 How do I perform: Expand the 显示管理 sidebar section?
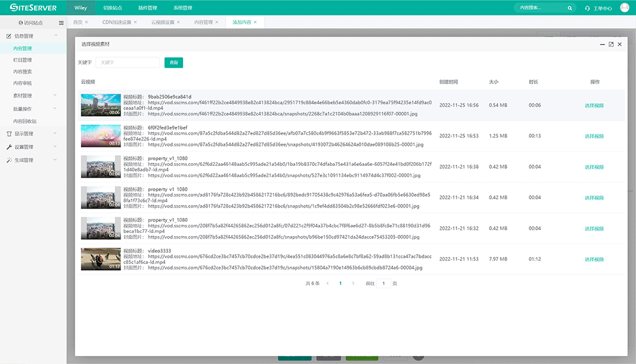click(55, 134)
